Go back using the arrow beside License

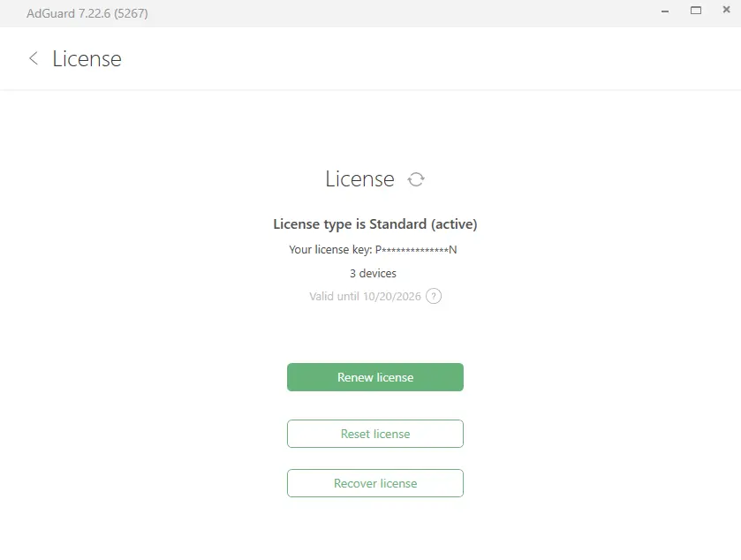point(33,58)
